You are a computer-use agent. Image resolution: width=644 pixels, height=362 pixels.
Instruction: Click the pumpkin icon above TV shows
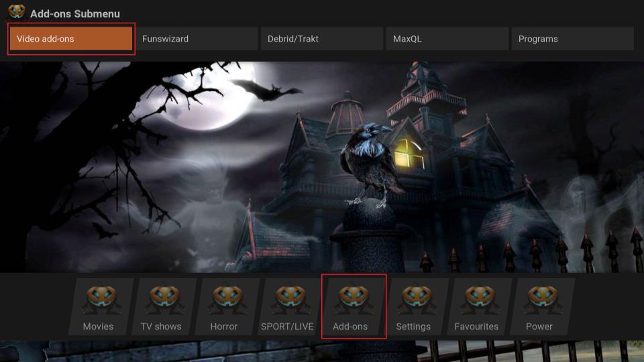click(x=164, y=299)
